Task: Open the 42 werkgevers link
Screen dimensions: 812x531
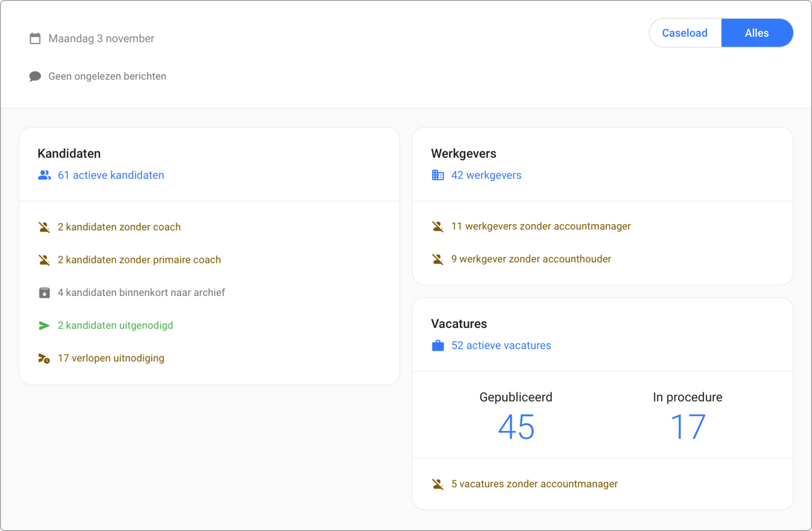Action: coord(486,175)
